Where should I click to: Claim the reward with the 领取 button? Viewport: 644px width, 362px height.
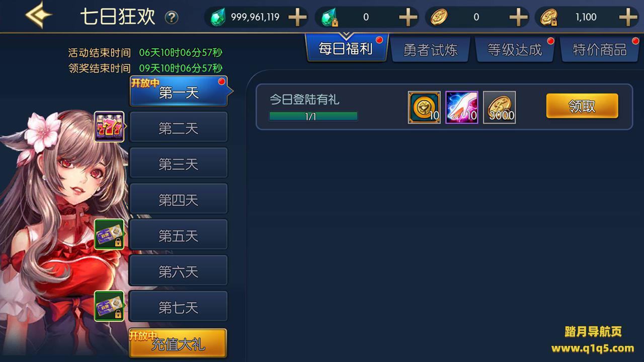[x=582, y=106]
